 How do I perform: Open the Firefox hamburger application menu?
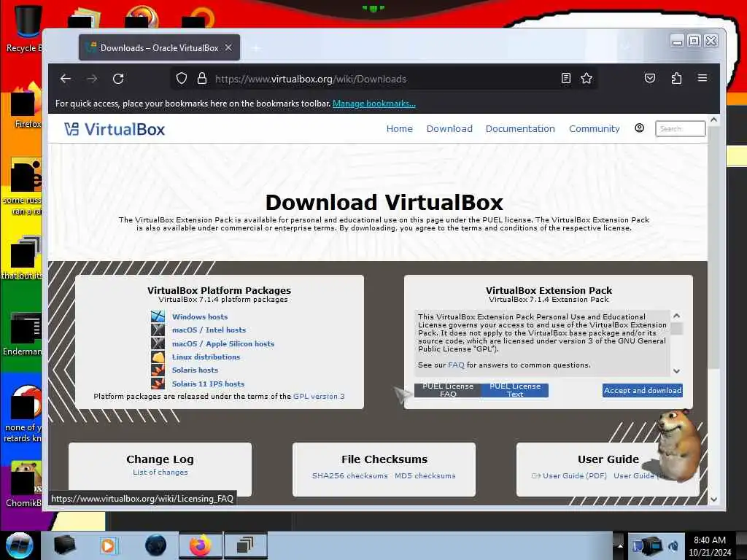(703, 78)
